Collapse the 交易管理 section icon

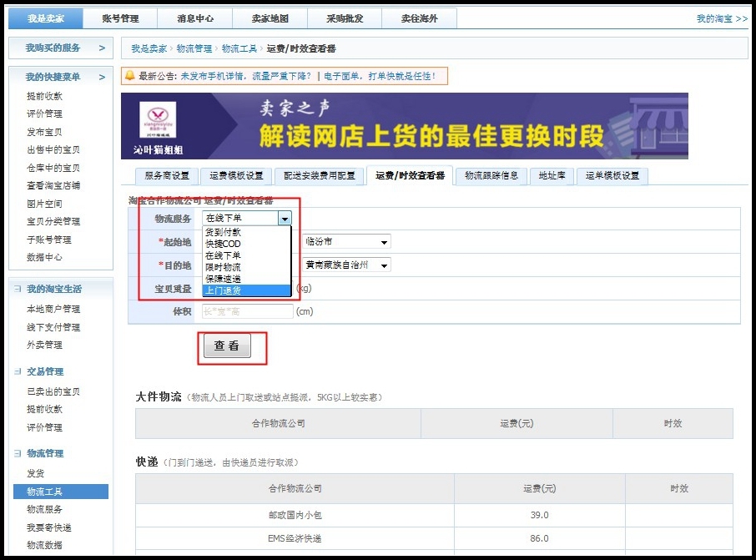tap(18, 371)
